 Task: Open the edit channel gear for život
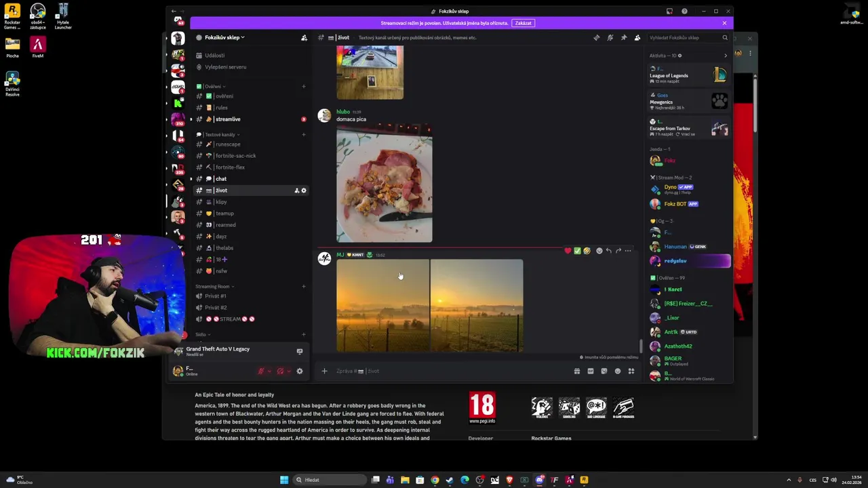[x=304, y=190]
